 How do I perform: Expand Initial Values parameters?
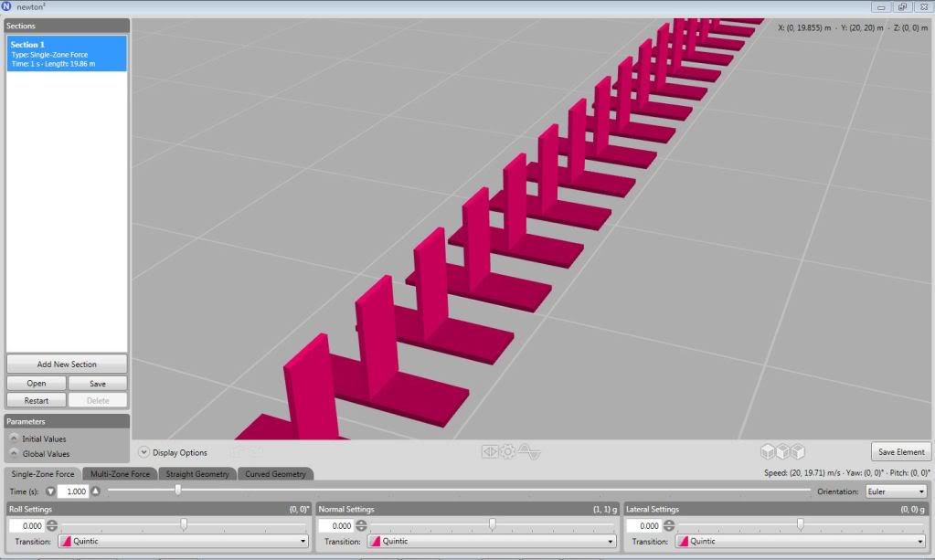pos(14,439)
